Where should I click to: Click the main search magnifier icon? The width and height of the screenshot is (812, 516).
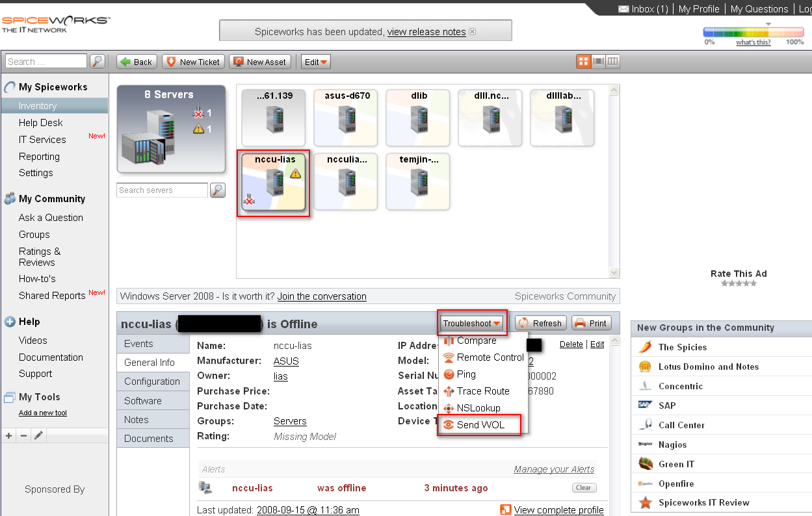(98, 62)
